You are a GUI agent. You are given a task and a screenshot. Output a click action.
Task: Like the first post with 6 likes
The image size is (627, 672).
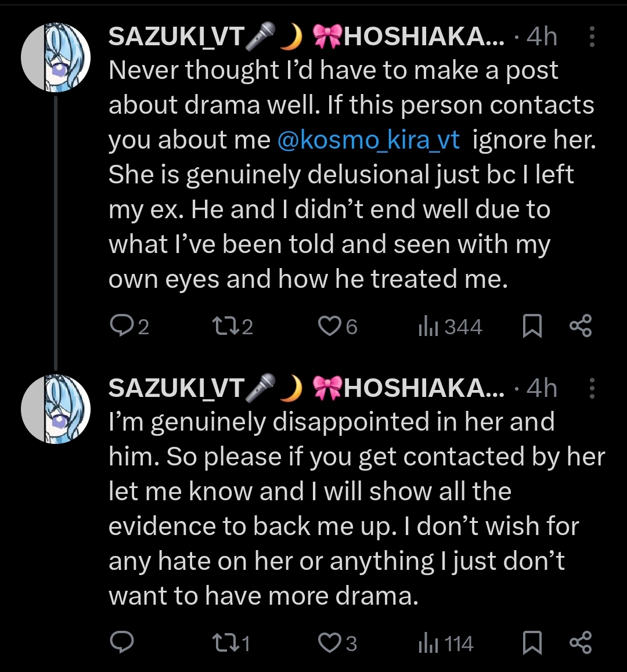click(x=329, y=327)
